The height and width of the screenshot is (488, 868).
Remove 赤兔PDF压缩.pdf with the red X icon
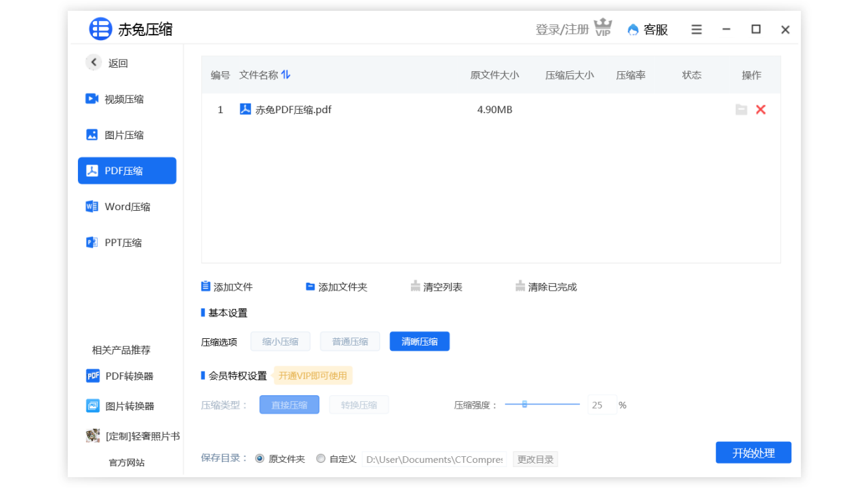coord(760,109)
